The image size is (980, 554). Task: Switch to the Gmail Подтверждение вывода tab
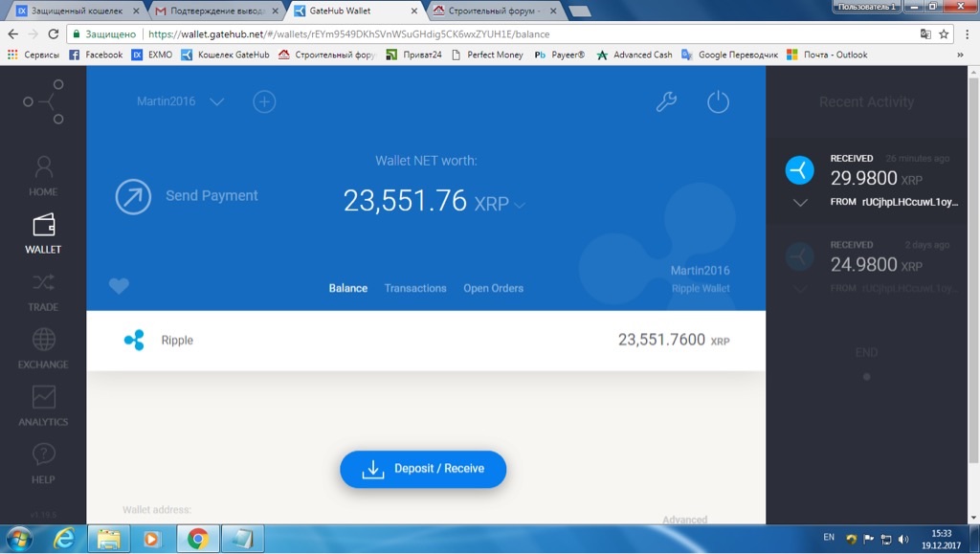[215, 11]
